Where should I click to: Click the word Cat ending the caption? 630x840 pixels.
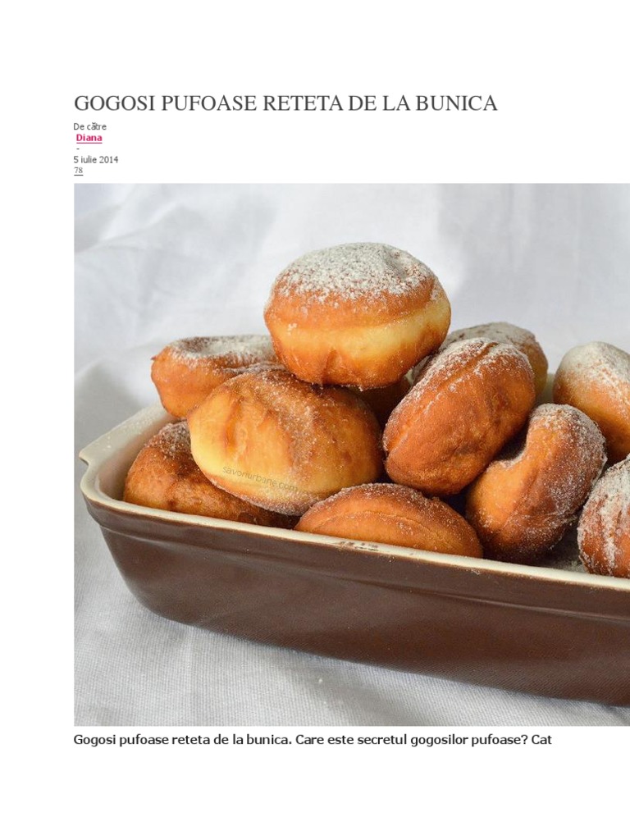pyautogui.click(x=542, y=741)
